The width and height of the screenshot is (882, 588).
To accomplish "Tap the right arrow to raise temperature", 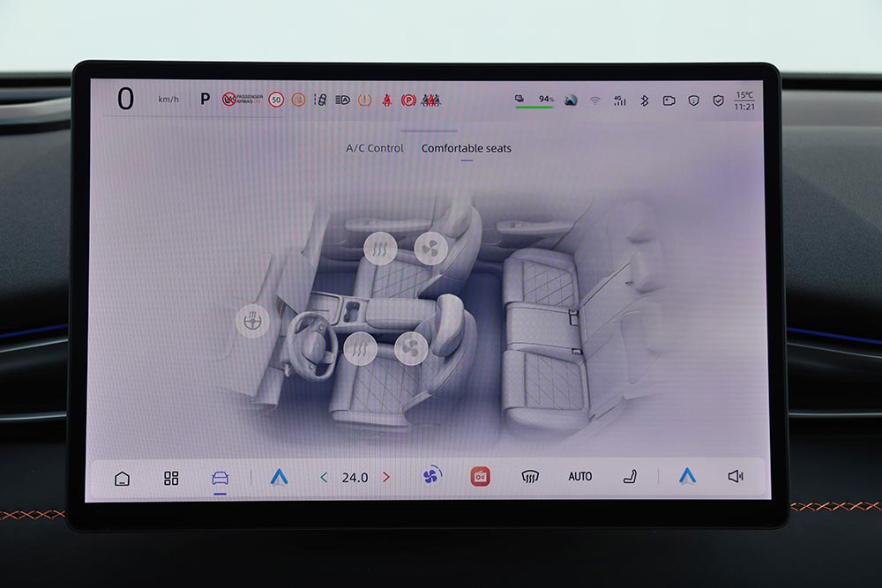I will (386, 475).
